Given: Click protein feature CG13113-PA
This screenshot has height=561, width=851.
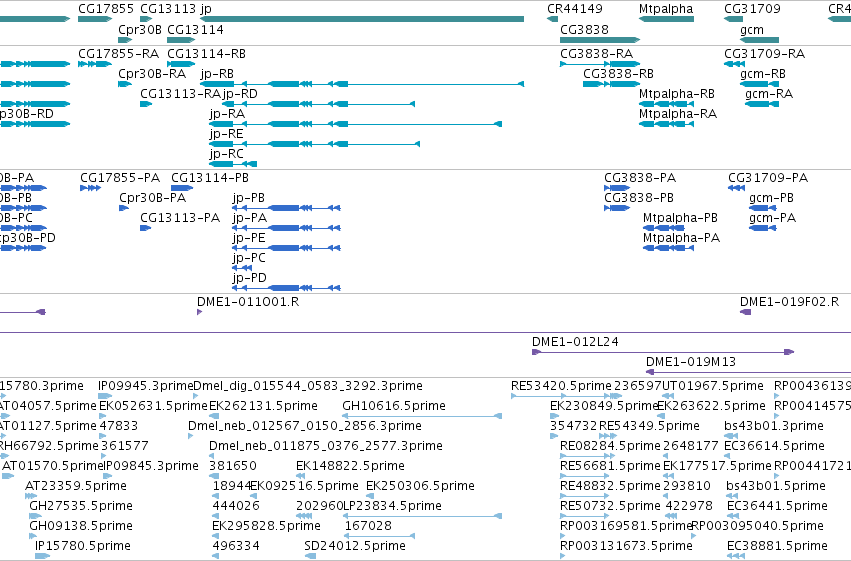Looking at the screenshot, I should coord(145,228).
